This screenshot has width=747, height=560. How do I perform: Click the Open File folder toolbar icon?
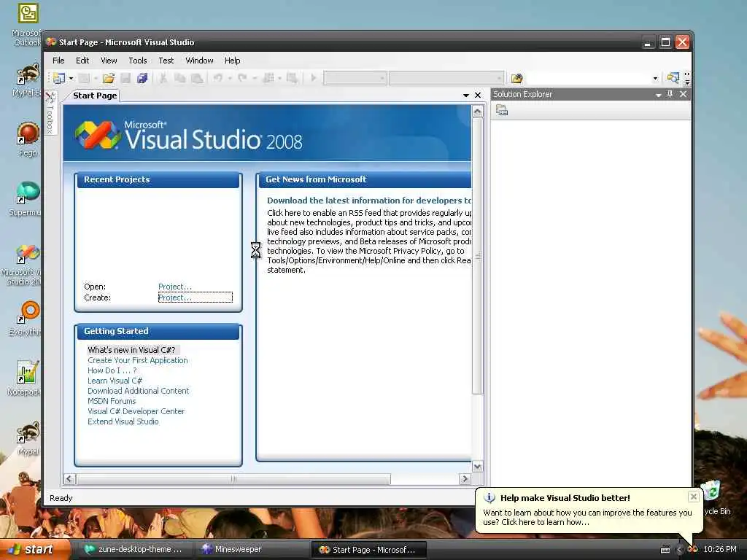point(109,78)
